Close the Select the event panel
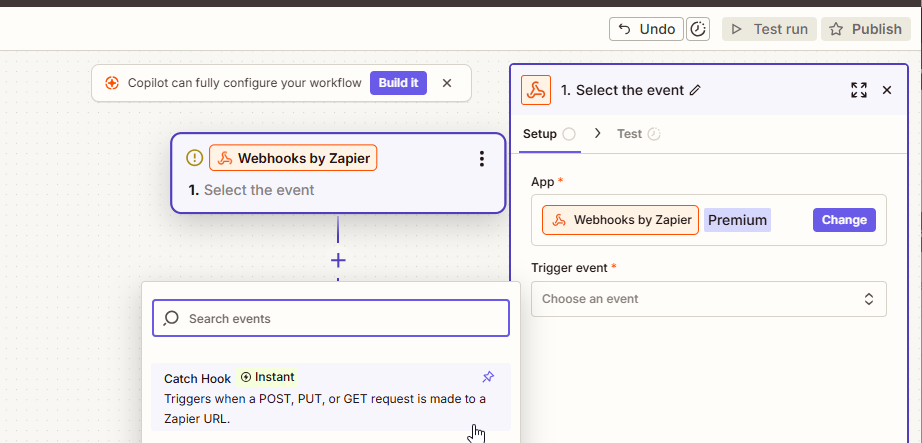 pyautogui.click(x=886, y=90)
